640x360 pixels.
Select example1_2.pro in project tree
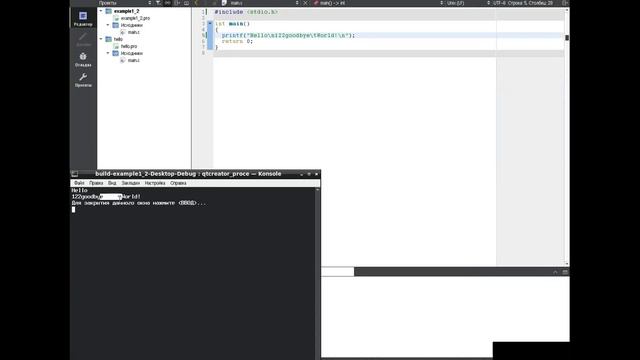pos(135,18)
